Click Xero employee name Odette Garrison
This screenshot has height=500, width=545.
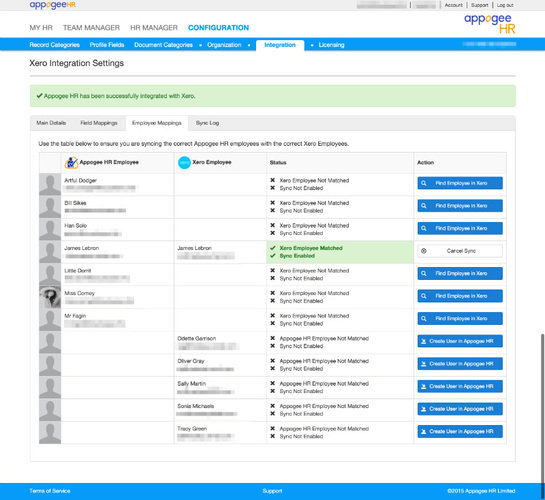196,338
